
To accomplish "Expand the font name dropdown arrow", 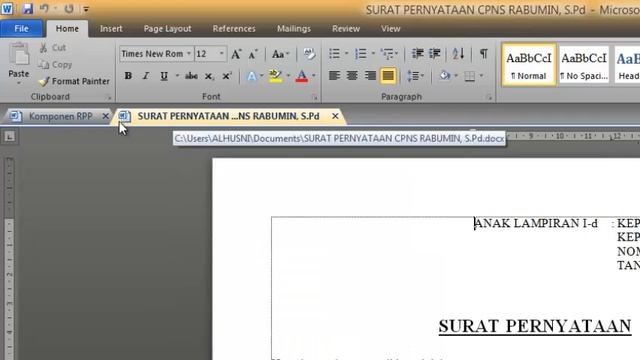I will [189, 53].
